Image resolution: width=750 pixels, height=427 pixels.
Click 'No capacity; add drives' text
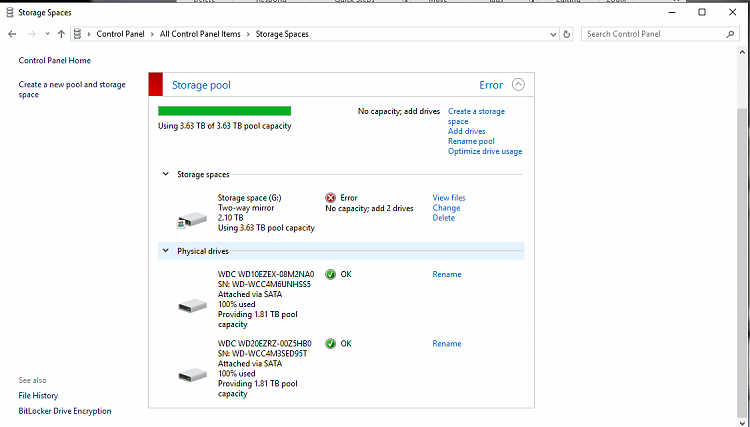click(399, 111)
